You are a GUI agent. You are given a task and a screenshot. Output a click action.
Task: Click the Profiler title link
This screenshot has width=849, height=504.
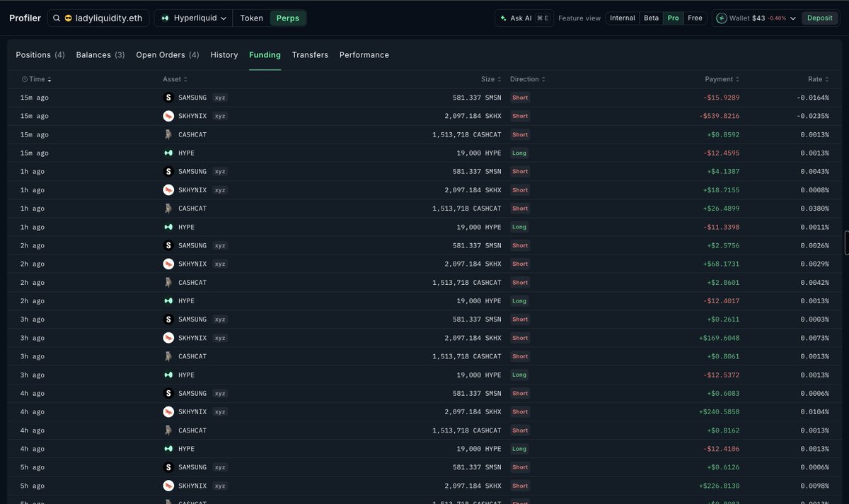click(x=25, y=18)
